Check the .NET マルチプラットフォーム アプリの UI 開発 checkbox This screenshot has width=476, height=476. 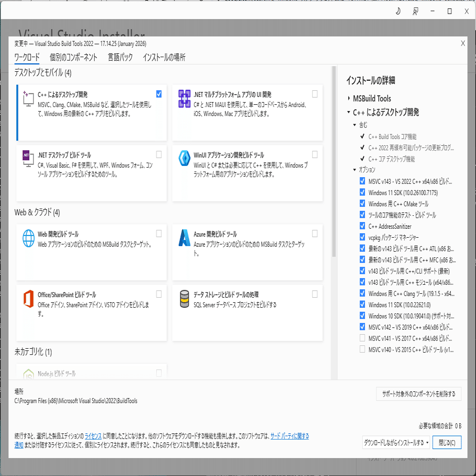pos(315,94)
